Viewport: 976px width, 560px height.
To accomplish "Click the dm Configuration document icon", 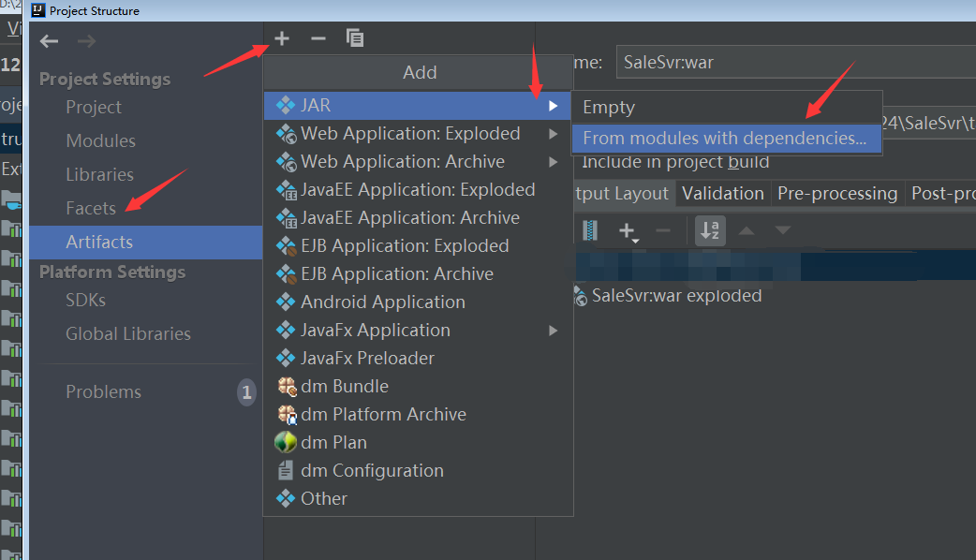I will click(x=286, y=470).
